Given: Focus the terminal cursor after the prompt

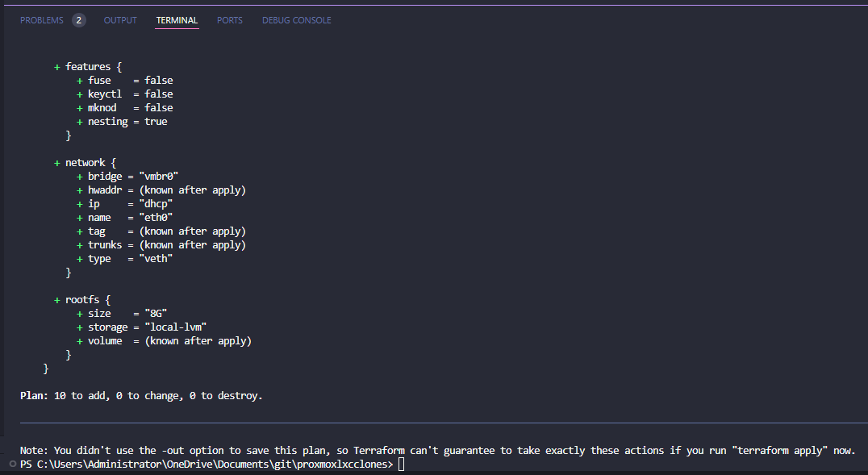Looking at the screenshot, I should [401, 465].
